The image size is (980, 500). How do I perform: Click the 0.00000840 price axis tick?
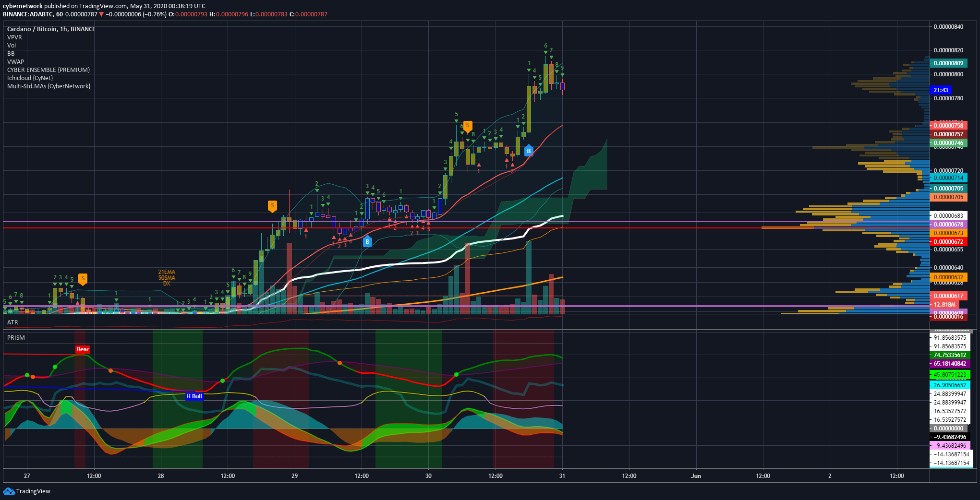coord(948,26)
